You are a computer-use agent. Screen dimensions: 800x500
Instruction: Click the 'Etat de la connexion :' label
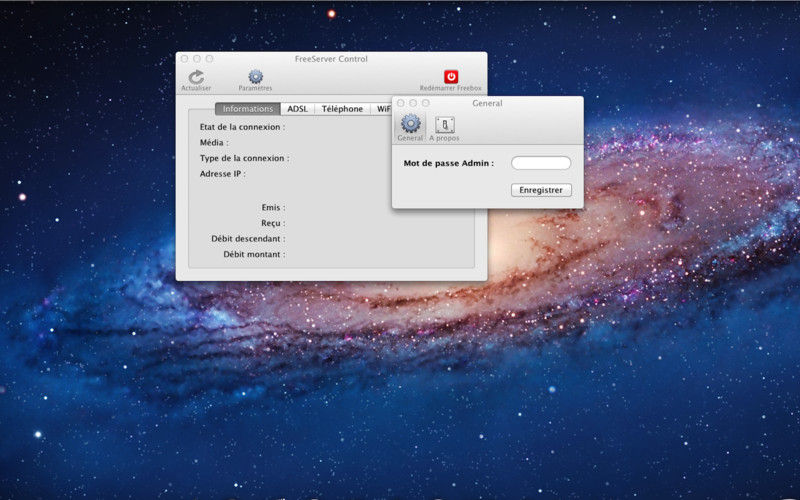242,127
